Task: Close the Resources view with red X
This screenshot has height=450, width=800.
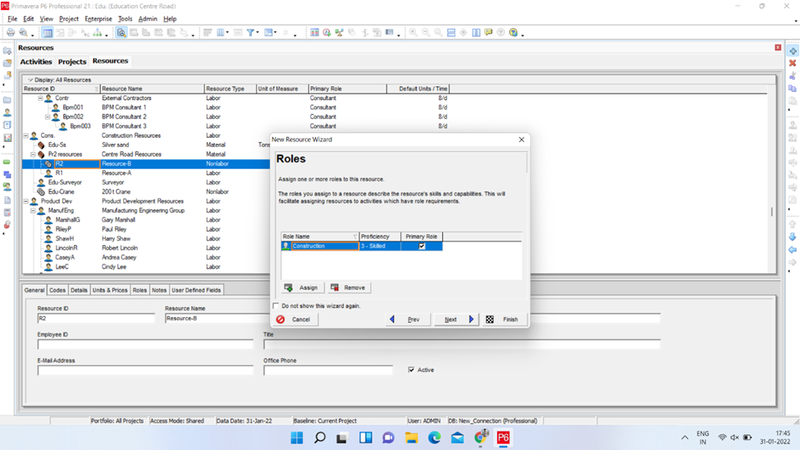Action: [x=778, y=47]
